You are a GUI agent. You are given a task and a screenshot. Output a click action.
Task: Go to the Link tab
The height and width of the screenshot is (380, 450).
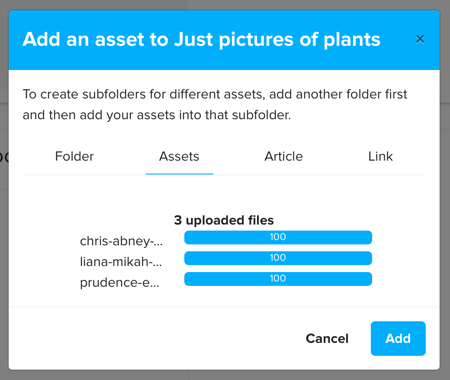pos(380,156)
